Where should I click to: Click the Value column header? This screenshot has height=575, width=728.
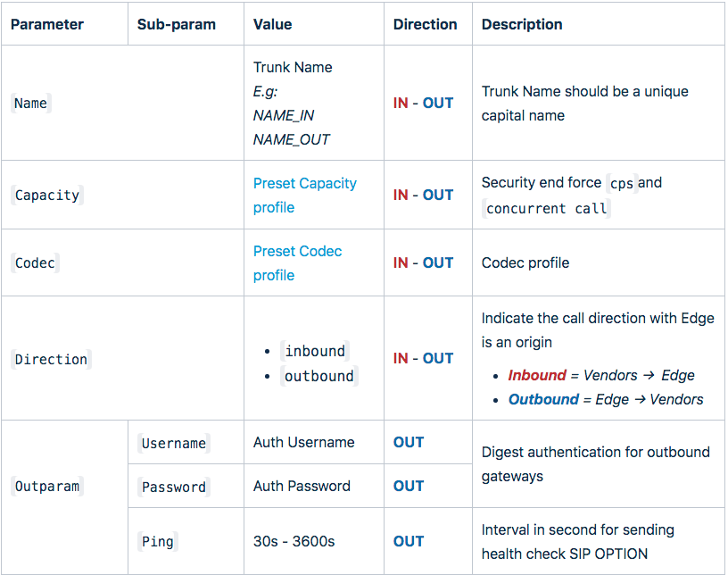coord(272,24)
